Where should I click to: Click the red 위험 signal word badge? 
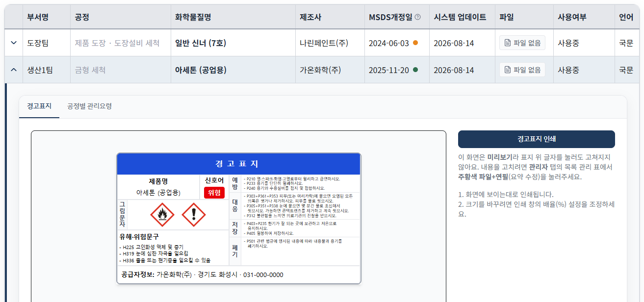point(214,193)
